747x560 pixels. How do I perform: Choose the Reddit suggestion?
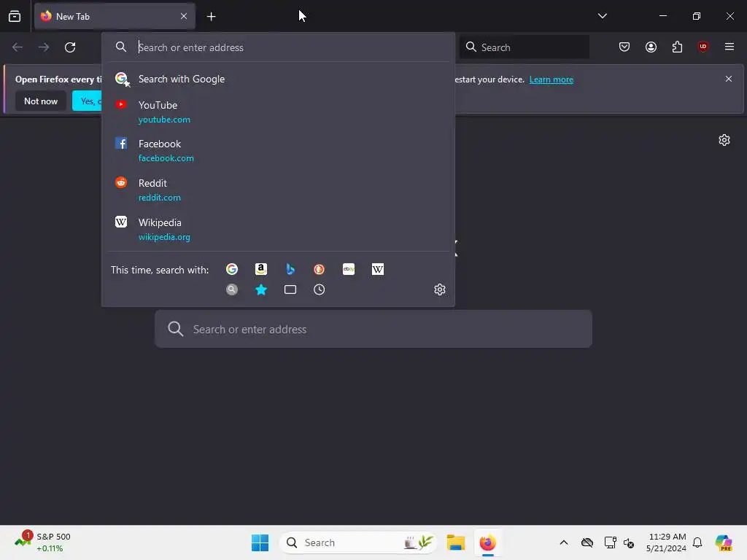[x=278, y=190]
